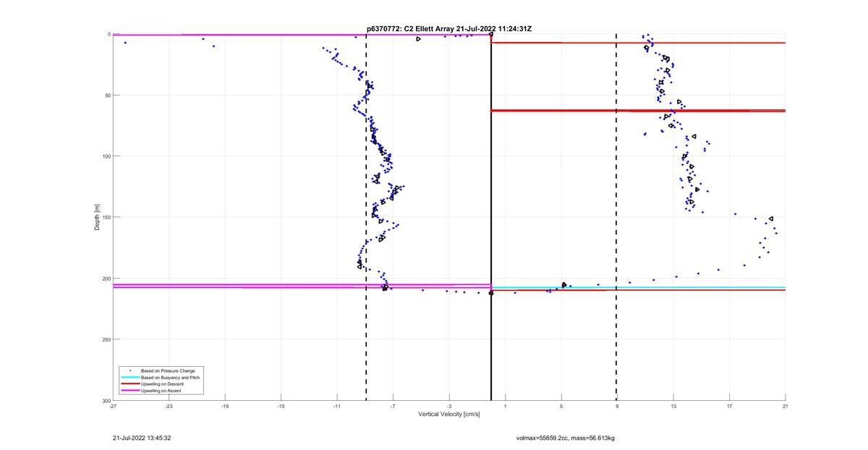Click x-axis tick label -7

[x=393, y=406]
